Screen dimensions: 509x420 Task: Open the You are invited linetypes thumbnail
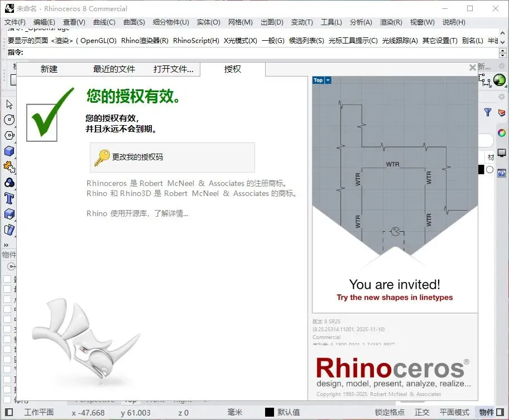click(x=395, y=194)
